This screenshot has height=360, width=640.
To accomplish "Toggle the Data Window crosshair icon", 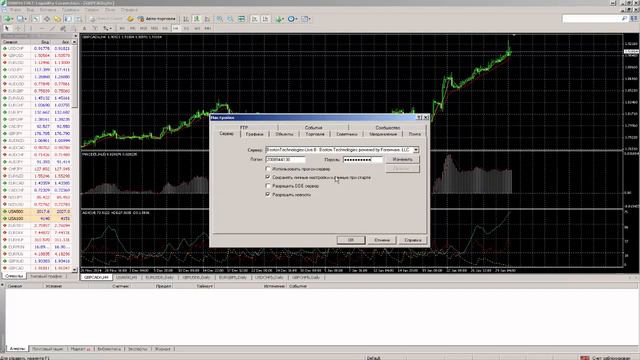I will click(47, 19).
